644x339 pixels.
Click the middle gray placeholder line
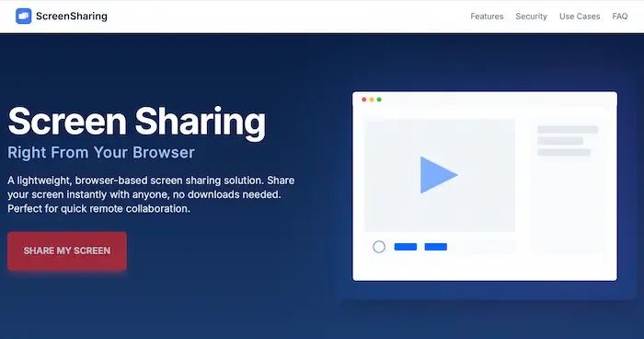pyautogui.click(x=560, y=141)
